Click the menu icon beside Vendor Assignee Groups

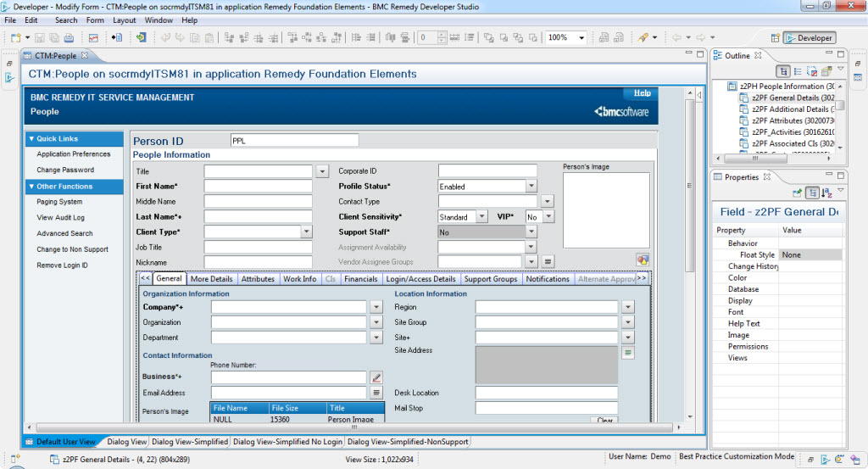[548, 261]
